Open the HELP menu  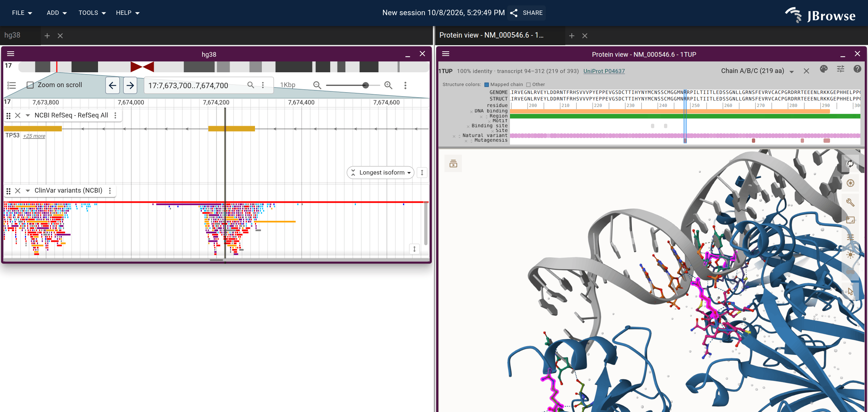pyautogui.click(x=128, y=13)
